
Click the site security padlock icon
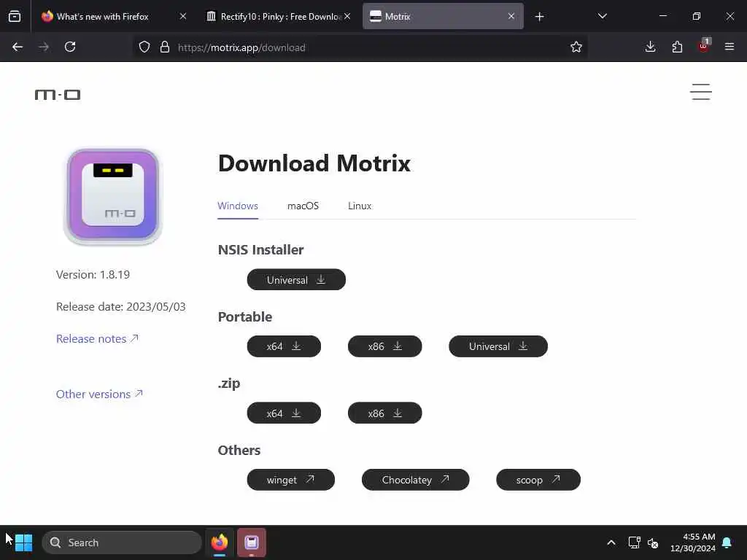click(165, 47)
